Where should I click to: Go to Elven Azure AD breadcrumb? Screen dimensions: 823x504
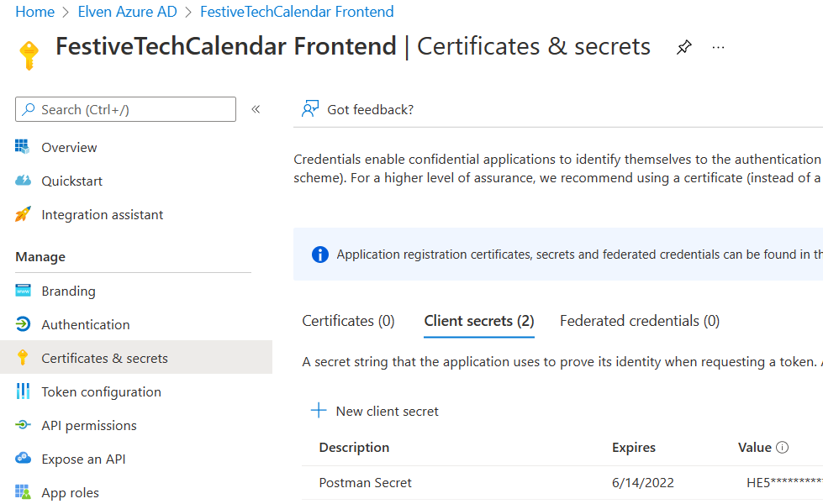128,12
